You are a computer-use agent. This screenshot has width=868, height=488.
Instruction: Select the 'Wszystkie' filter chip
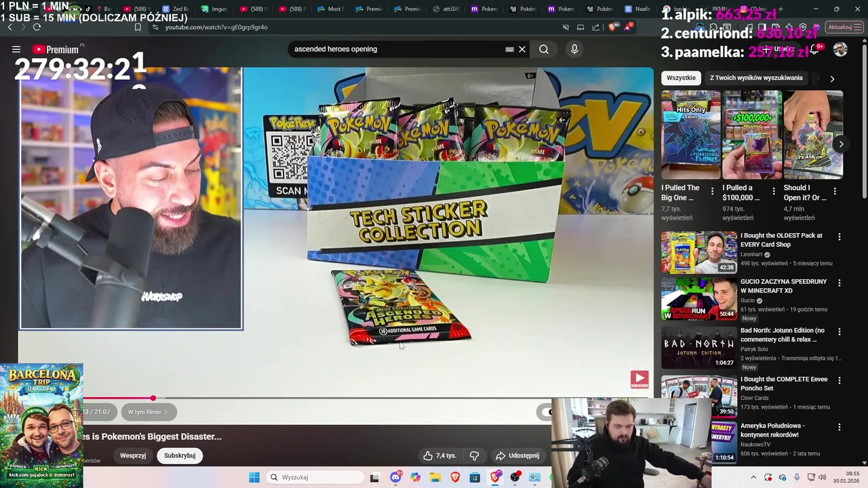[x=681, y=78]
